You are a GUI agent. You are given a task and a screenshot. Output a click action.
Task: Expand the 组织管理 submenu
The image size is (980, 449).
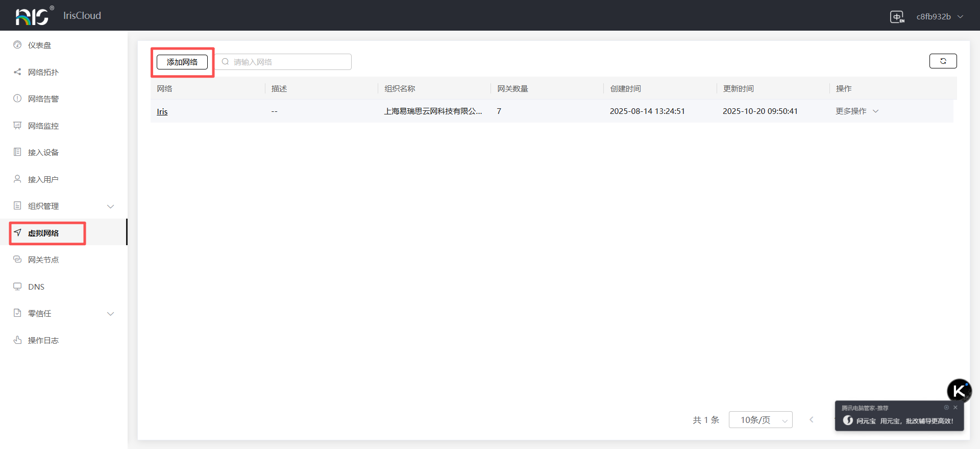click(x=110, y=206)
